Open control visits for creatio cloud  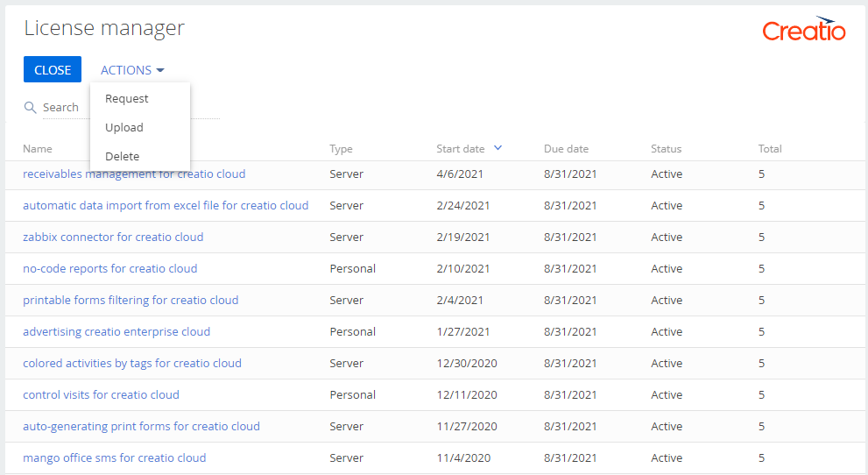coord(101,394)
